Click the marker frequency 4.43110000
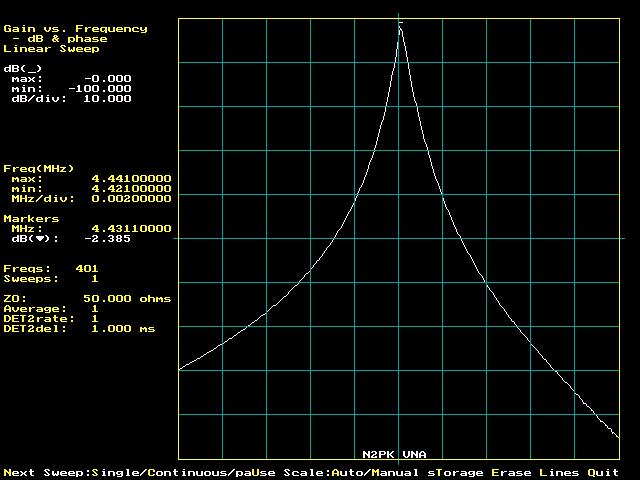This screenshot has height=480, width=640. (131, 229)
